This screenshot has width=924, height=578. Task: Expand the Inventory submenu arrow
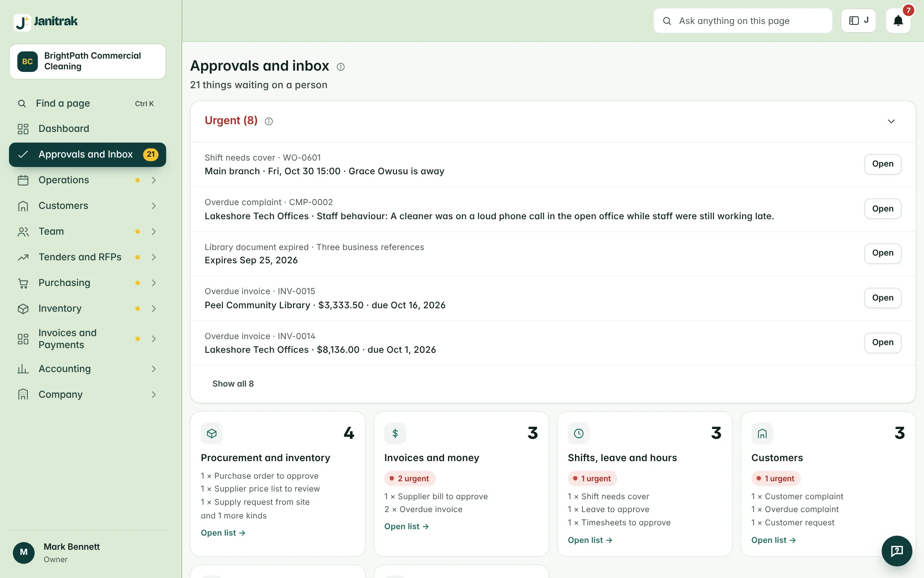(x=154, y=309)
